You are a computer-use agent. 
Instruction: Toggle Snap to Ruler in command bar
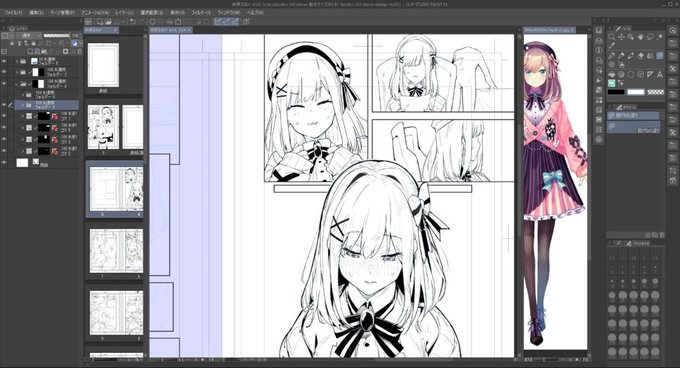(x=218, y=22)
